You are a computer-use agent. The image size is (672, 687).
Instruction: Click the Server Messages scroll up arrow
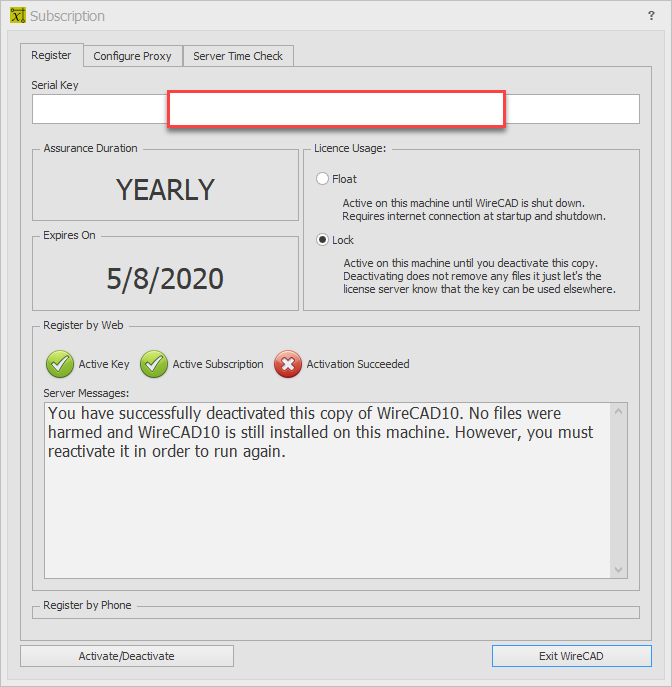619,411
